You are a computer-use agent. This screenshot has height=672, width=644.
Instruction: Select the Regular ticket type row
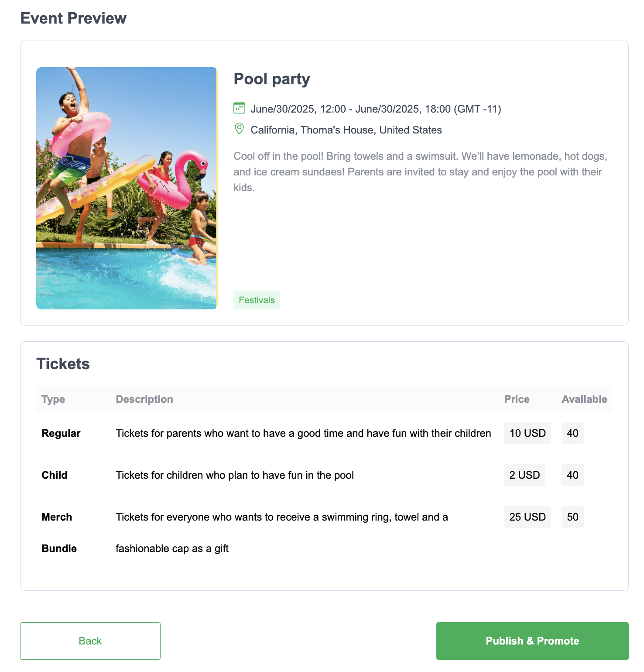[324, 433]
